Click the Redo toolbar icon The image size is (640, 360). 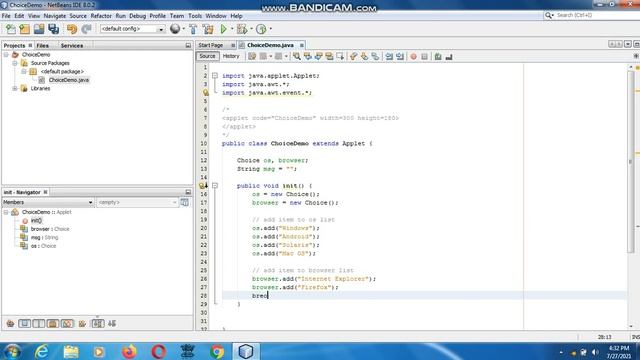(86, 29)
